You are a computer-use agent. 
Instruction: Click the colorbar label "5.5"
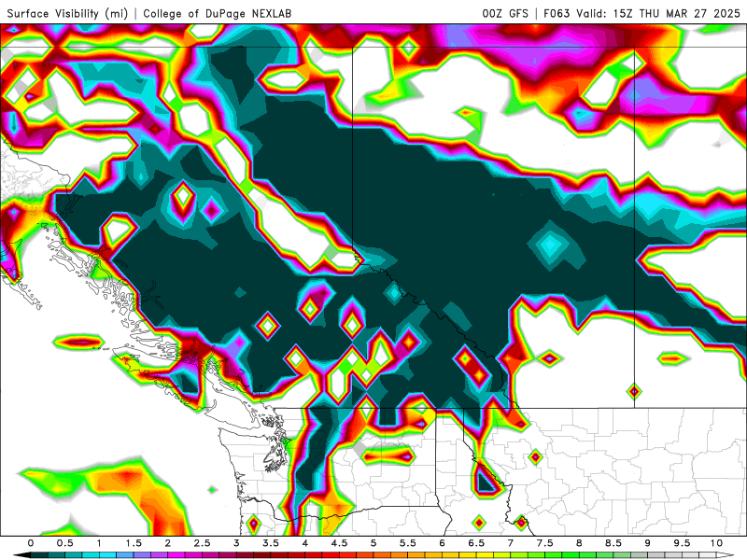pyautogui.click(x=408, y=543)
